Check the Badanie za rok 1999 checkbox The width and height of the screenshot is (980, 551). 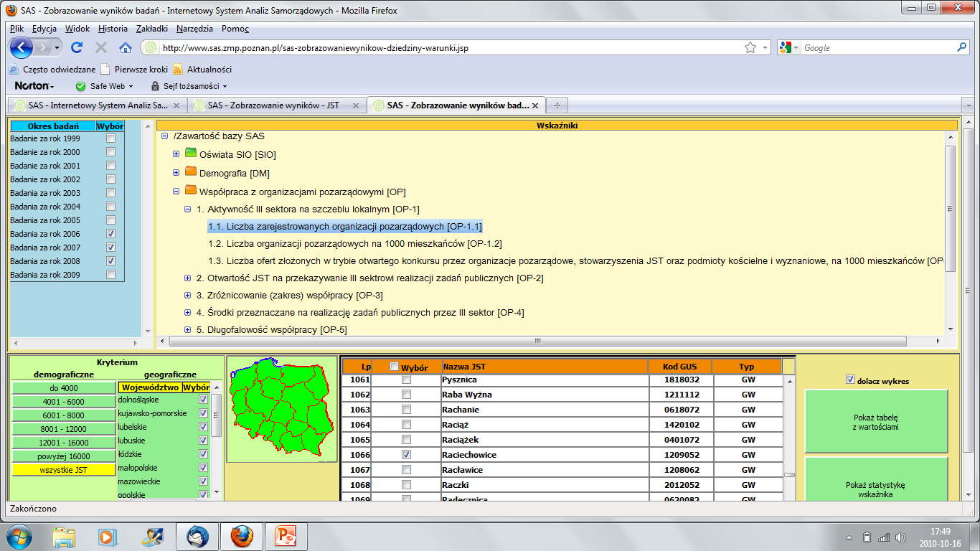(110, 138)
